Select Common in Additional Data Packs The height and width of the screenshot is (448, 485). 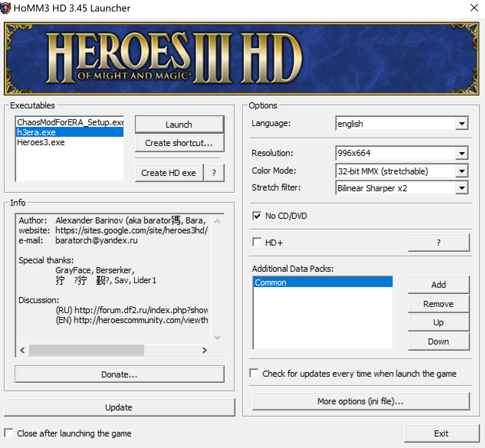(323, 282)
